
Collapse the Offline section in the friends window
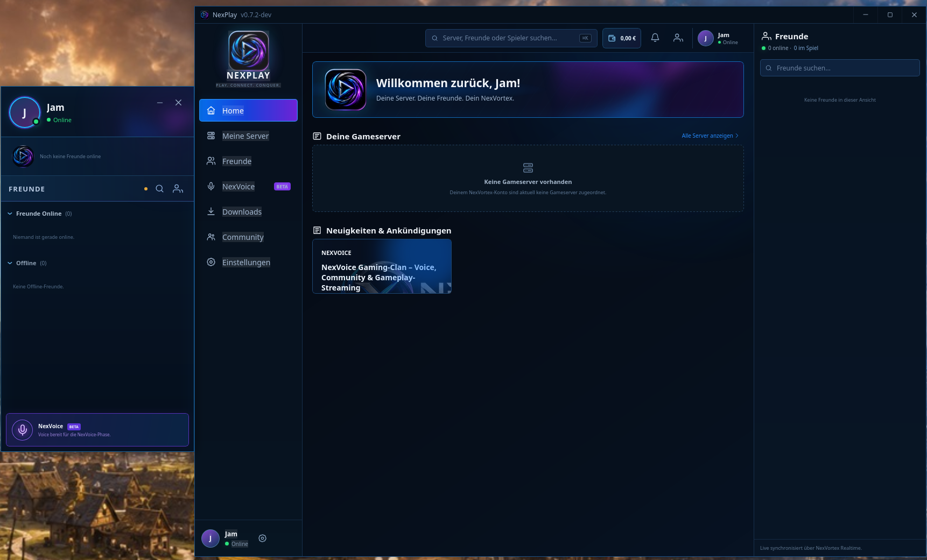click(10, 263)
